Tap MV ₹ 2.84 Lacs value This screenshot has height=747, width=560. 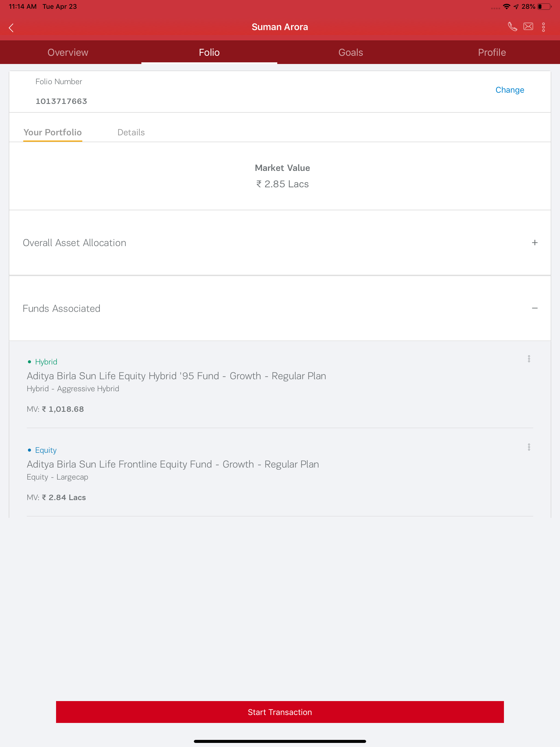pyautogui.click(x=56, y=497)
